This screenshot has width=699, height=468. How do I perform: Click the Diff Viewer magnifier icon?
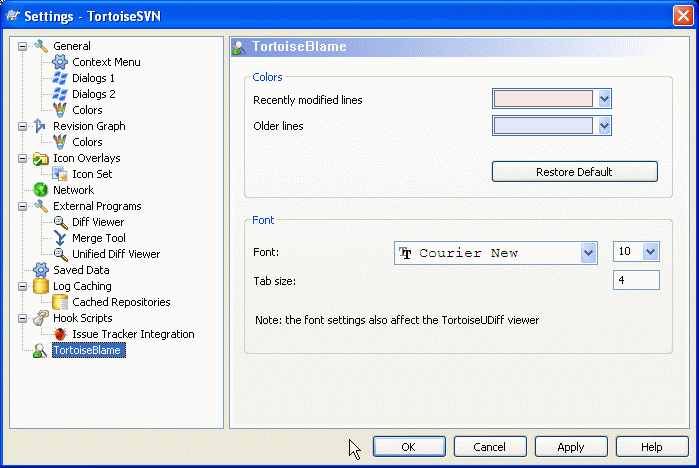coord(60,222)
